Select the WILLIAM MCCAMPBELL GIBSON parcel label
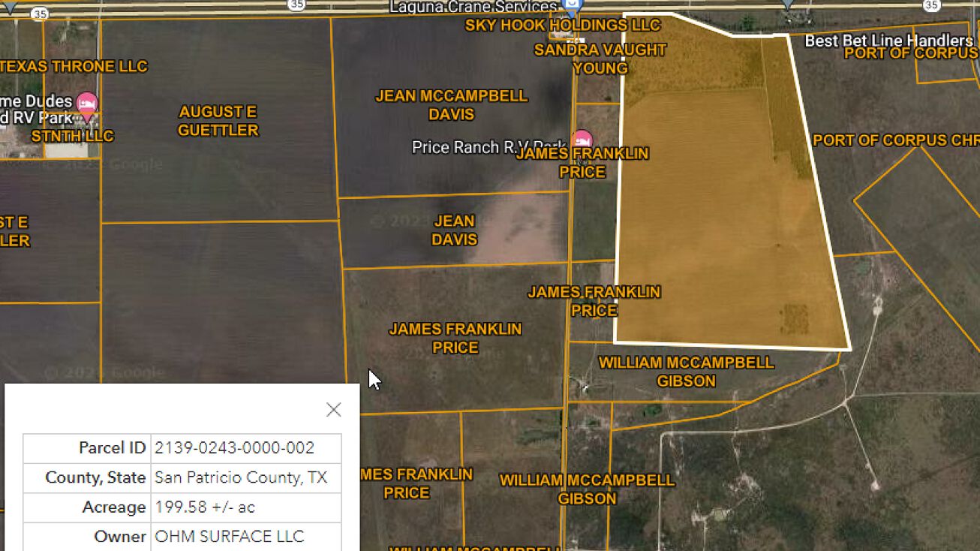 (685, 372)
